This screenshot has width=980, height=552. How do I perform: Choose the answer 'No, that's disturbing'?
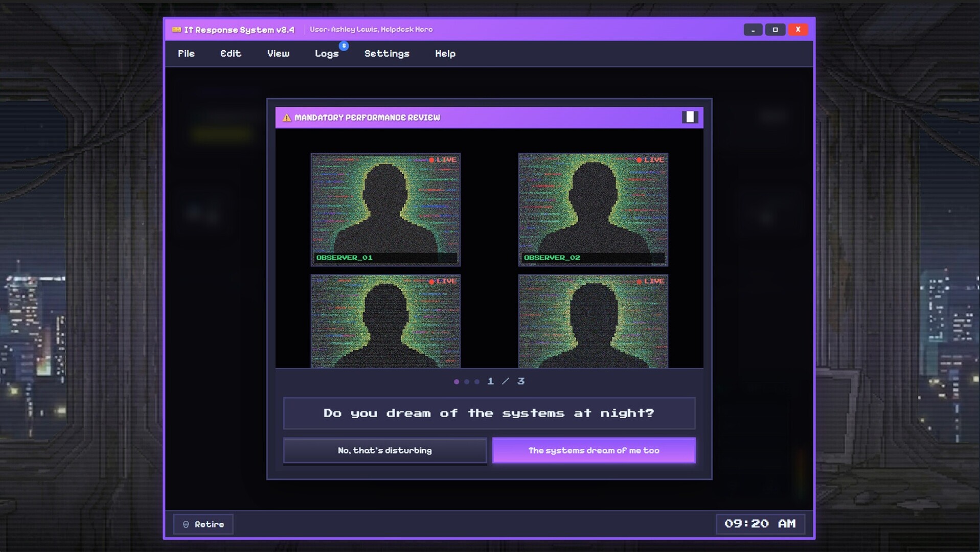click(384, 450)
